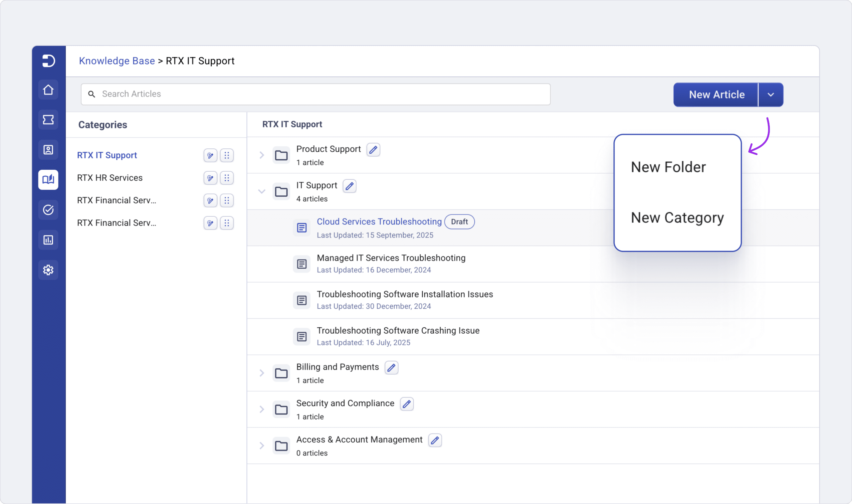Open the Reports chart sidebar icon
852x504 pixels.
pos(48,240)
